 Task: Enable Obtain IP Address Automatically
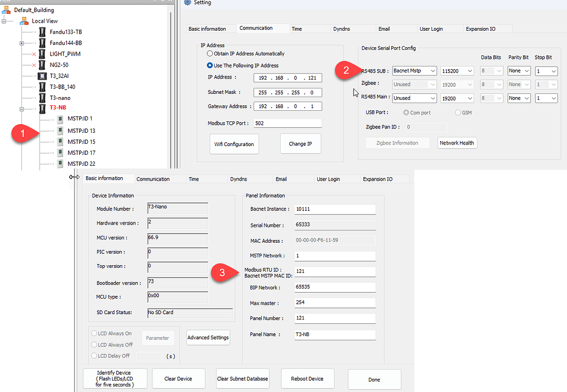point(210,53)
